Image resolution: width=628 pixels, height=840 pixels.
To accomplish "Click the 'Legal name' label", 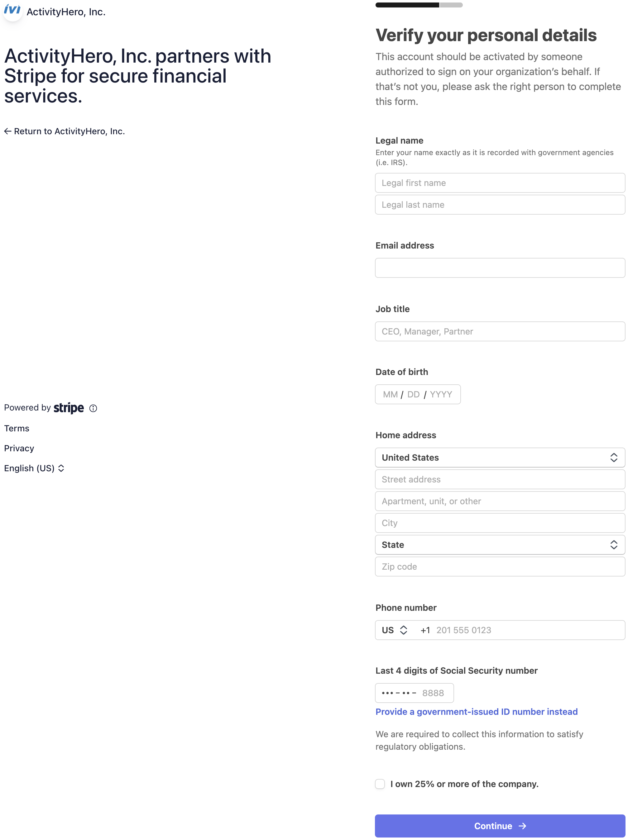I will tap(399, 140).
